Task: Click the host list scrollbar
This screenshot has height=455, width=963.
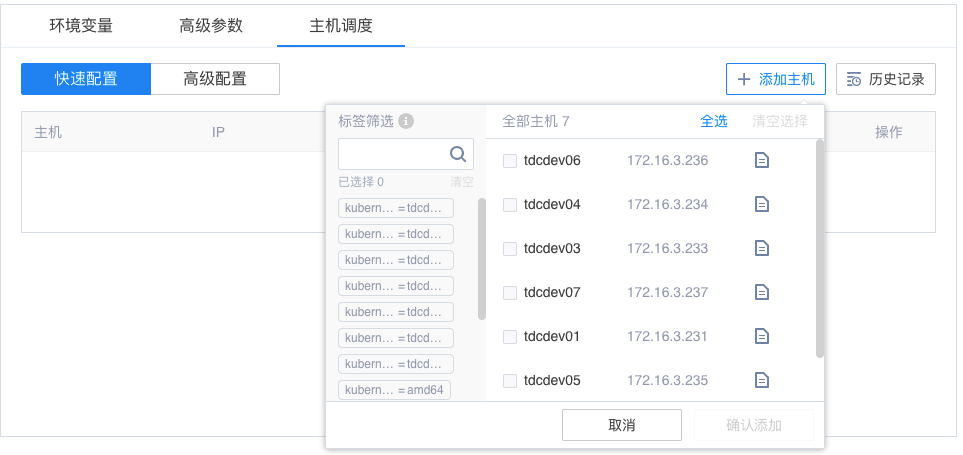Action: (x=820, y=248)
